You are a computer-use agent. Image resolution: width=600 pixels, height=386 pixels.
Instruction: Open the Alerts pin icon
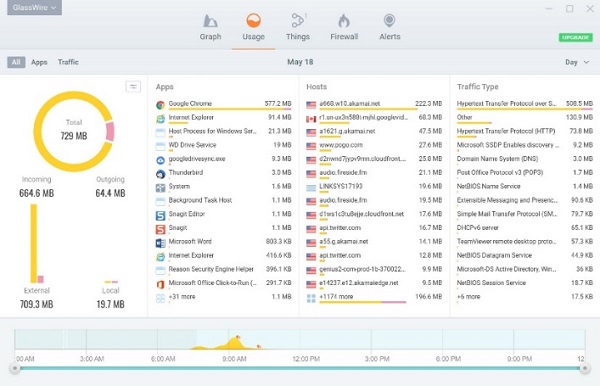390,21
